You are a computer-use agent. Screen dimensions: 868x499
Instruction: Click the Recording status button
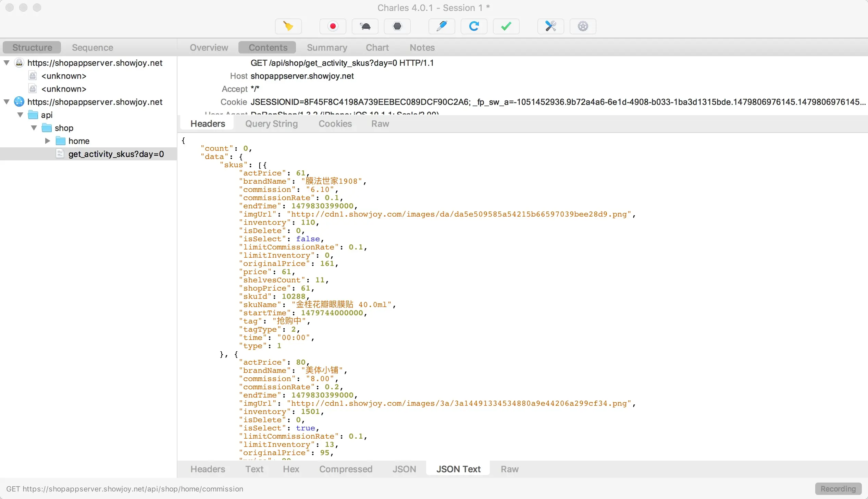click(838, 489)
